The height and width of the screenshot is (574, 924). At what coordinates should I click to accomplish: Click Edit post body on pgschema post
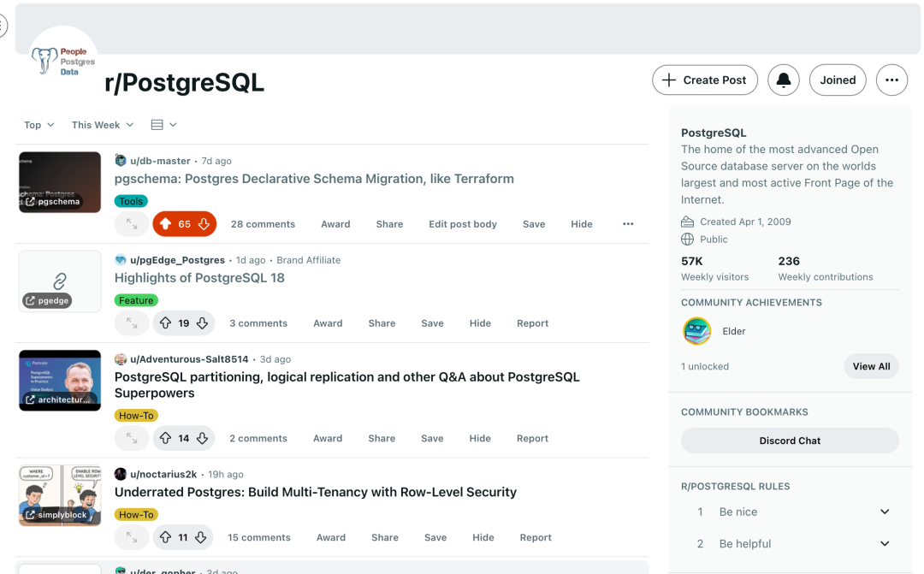coord(463,224)
